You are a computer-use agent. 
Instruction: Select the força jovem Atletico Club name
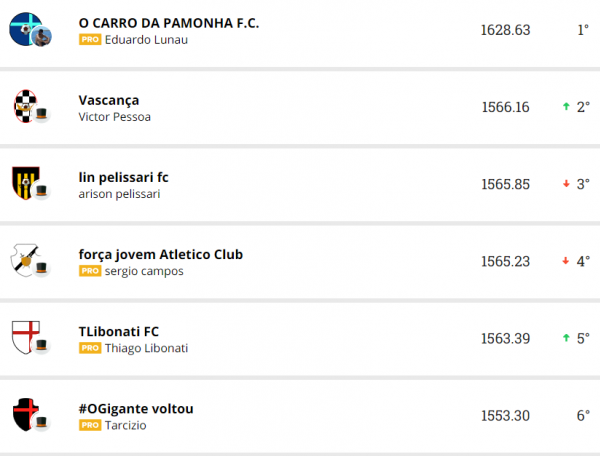[160, 254]
